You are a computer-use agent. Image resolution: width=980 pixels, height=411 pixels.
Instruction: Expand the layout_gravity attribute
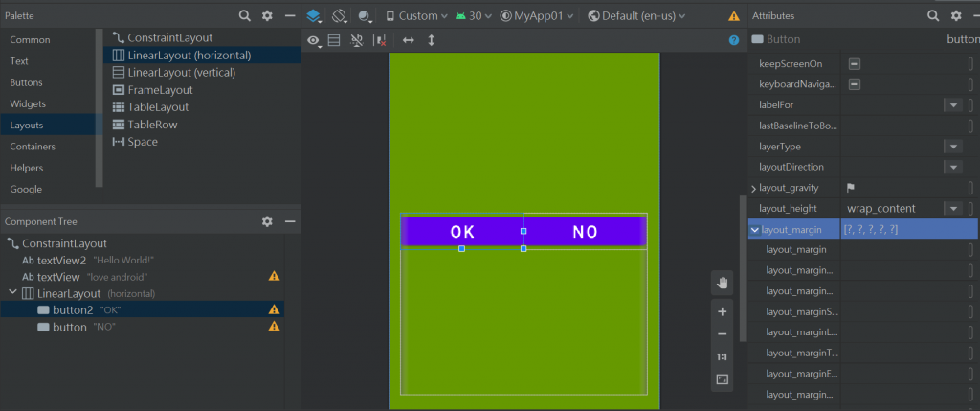(754, 189)
